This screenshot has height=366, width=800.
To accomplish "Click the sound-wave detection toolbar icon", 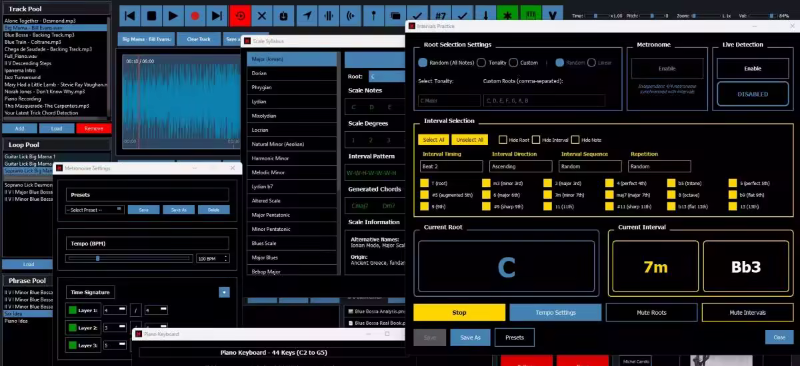I will pyautogui.click(x=351, y=16).
